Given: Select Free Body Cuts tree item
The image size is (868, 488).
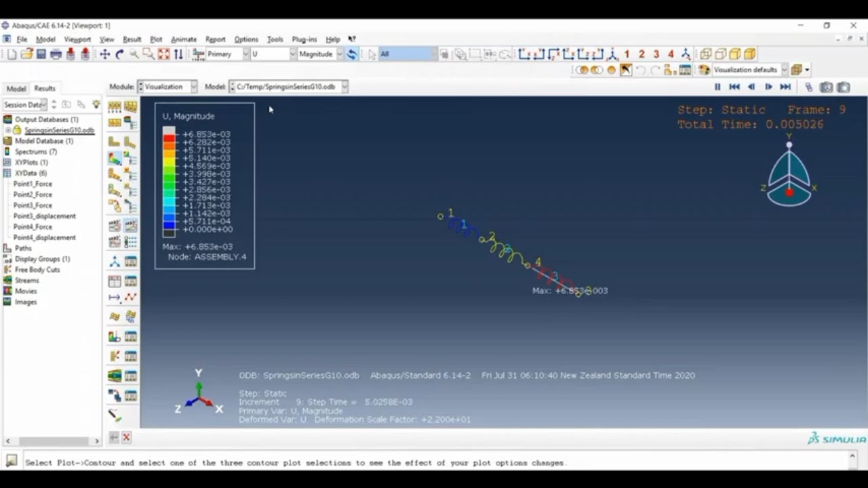Looking at the screenshot, I should pos(37,270).
